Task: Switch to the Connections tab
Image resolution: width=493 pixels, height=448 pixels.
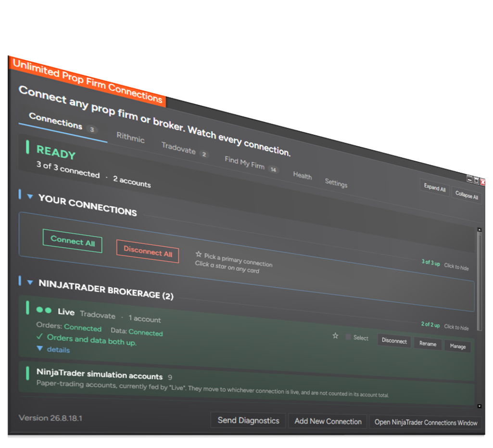Action: point(63,123)
